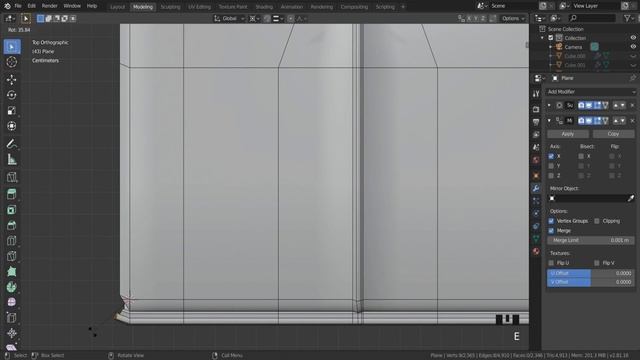Viewport: 640px width, 360px height.
Task: Open the pivot point dropdown
Action: click(254, 18)
